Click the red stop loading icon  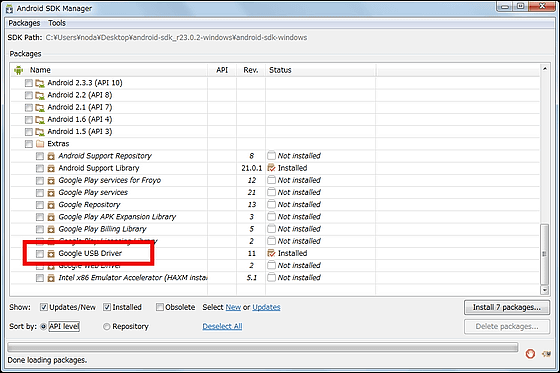point(530,354)
